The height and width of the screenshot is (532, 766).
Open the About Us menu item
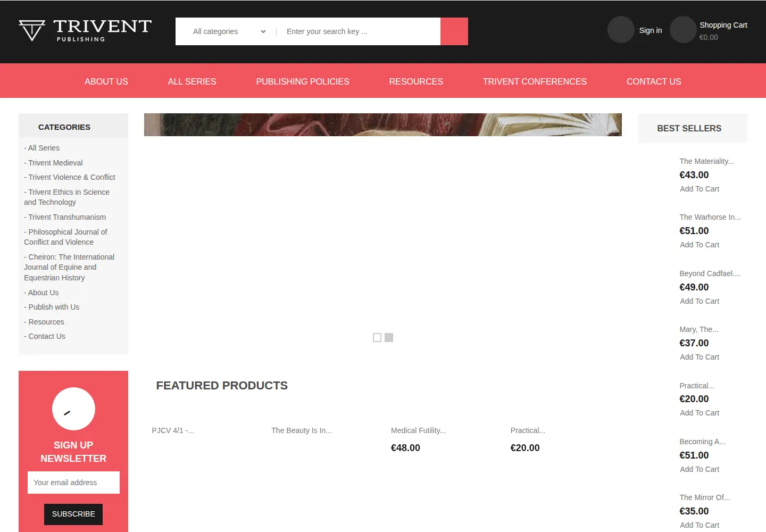click(x=106, y=81)
